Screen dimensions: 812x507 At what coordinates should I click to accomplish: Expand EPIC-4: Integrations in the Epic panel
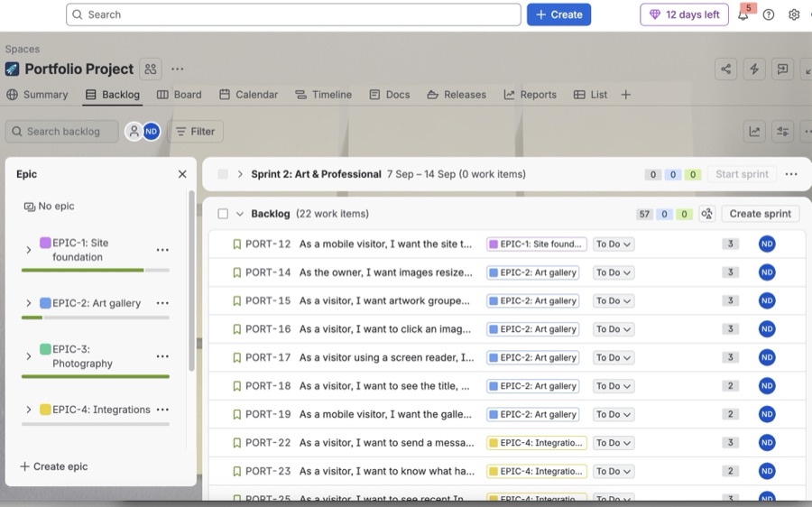[x=29, y=410]
